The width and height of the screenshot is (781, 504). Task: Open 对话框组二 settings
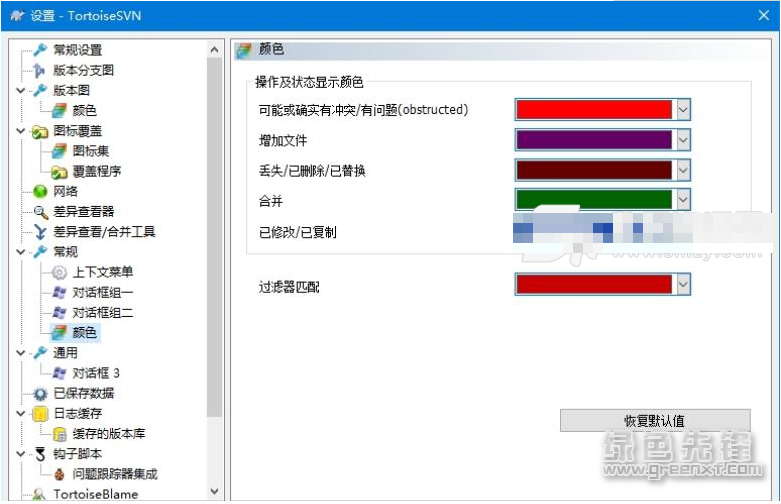point(103,312)
